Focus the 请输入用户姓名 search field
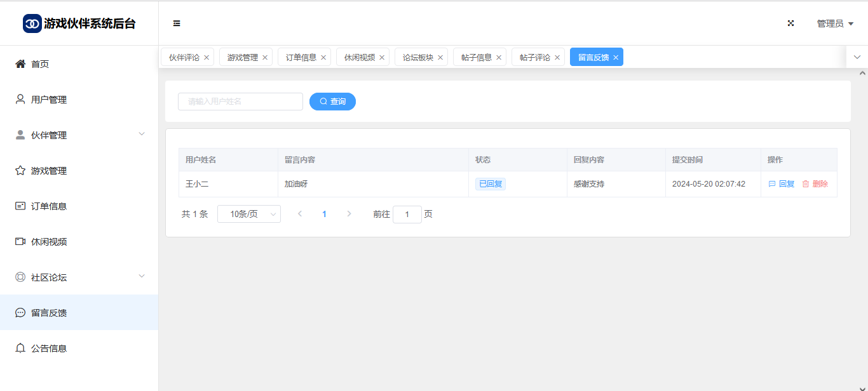 point(240,102)
